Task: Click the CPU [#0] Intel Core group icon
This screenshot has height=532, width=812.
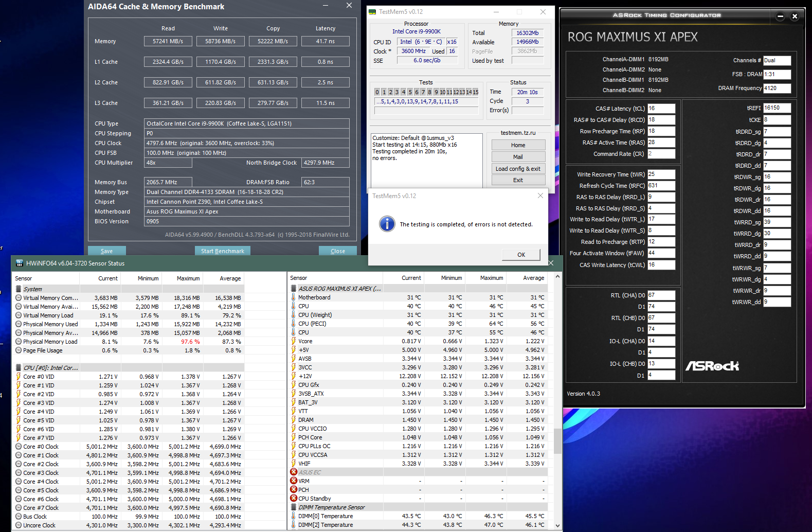Action: click(x=19, y=368)
